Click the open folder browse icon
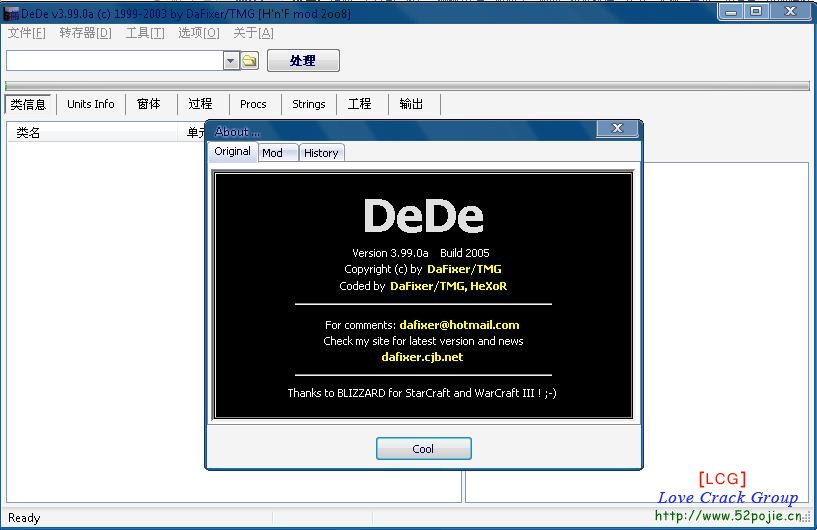Viewport: 817px width, 530px height. coord(250,61)
